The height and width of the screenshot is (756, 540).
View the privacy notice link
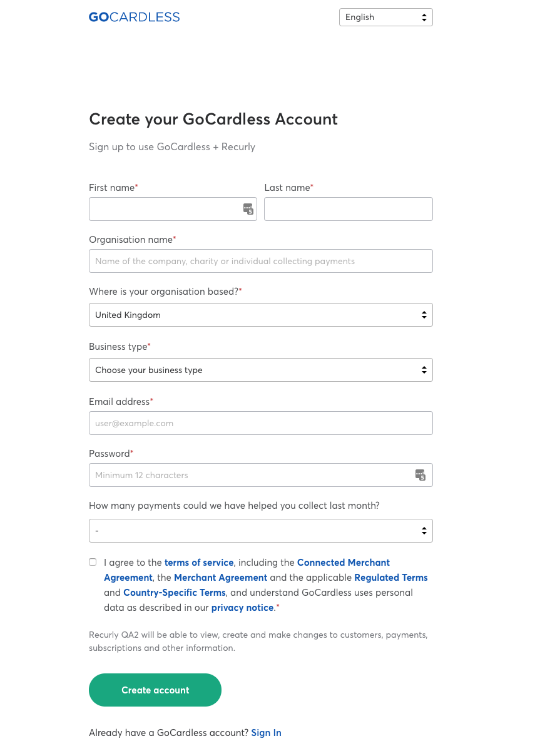(x=242, y=608)
